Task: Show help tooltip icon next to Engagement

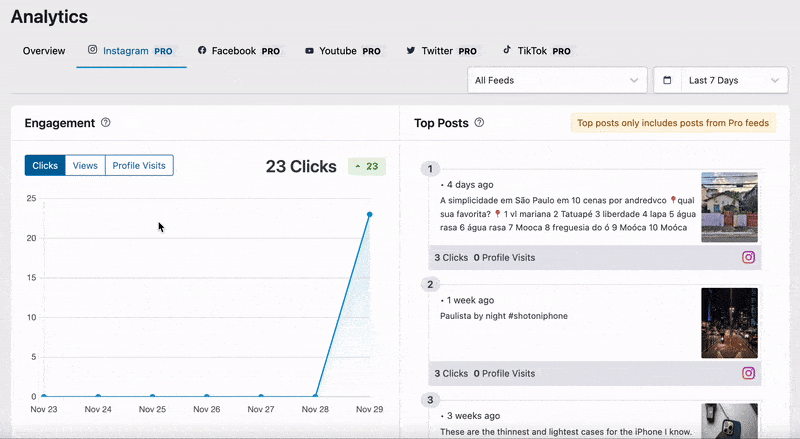Action: point(106,123)
